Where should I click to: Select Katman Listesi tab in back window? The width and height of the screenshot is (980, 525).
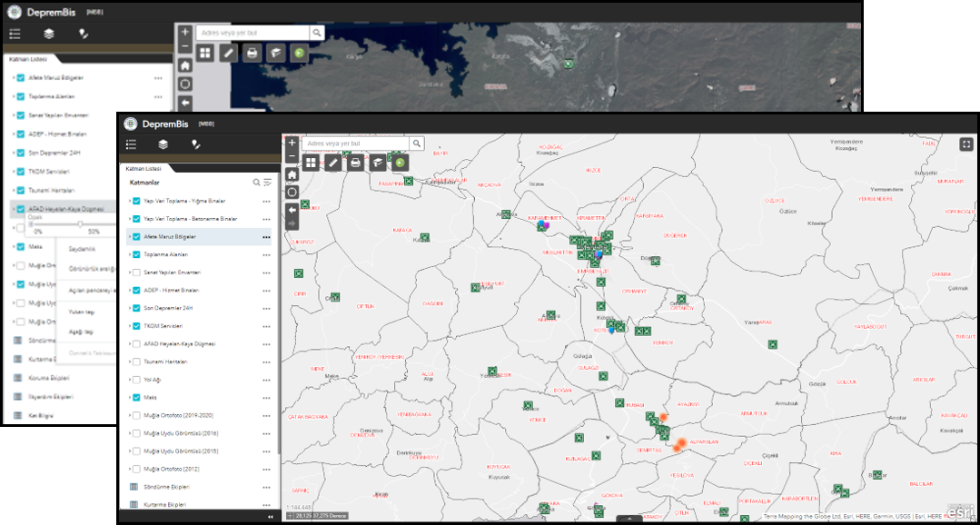pyautogui.click(x=28, y=59)
